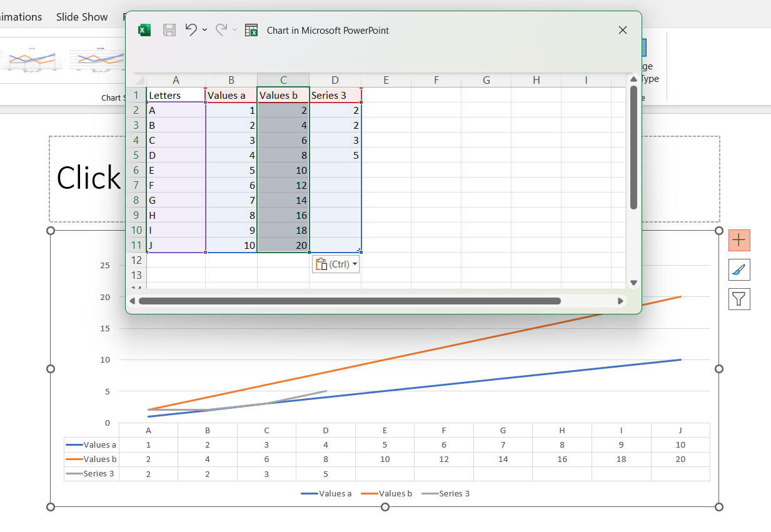Open Chart Filters funnel button
The image size is (771, 532).
739,299
